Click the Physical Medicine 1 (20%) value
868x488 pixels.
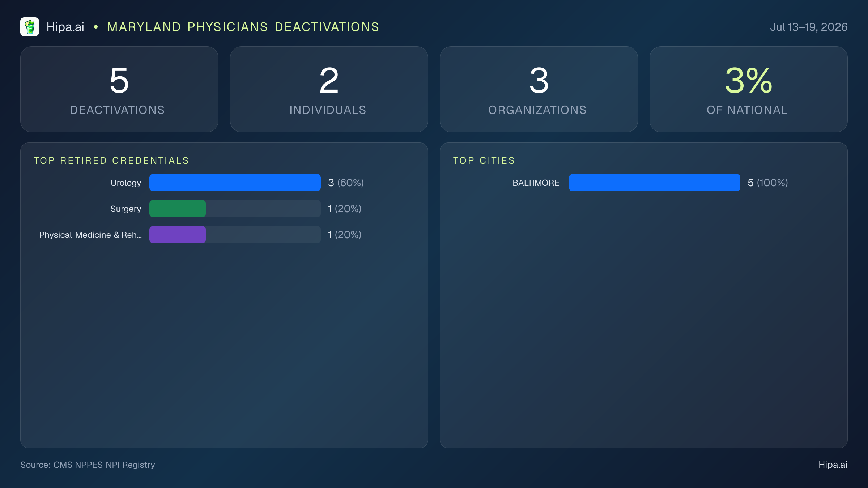pyautogui.click(x=345, y=235)
